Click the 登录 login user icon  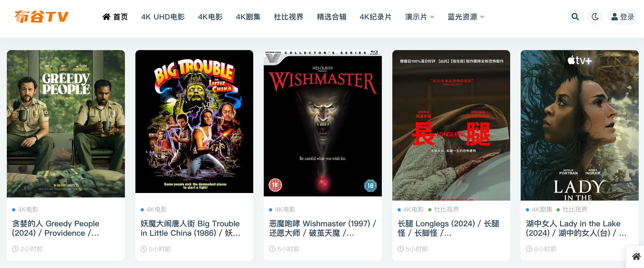614,17
